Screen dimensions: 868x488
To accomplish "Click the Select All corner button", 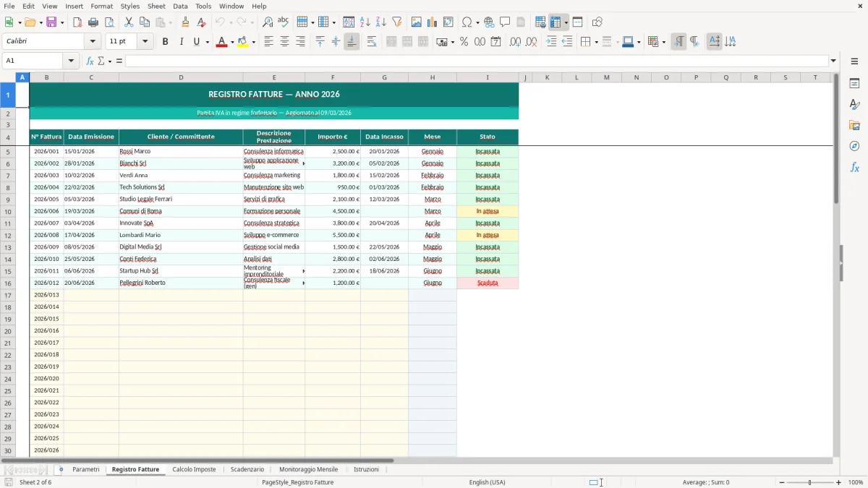I will tap(8, 77).
